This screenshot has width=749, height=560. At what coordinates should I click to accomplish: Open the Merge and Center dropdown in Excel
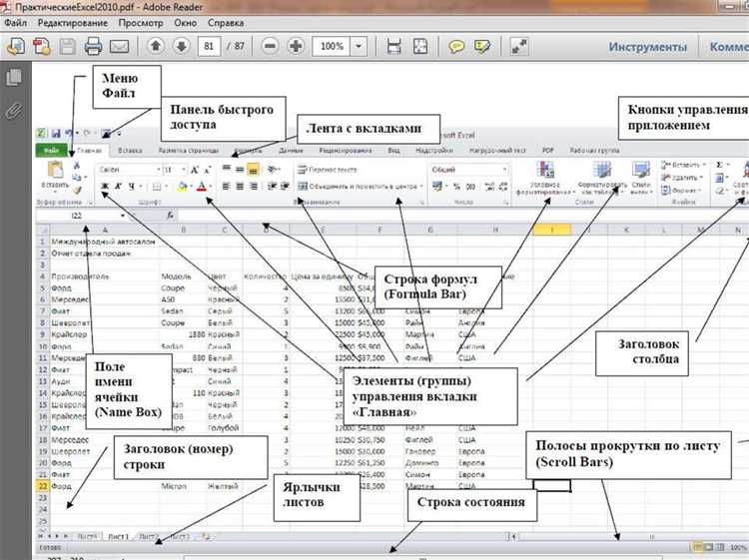tap(421, 187)
